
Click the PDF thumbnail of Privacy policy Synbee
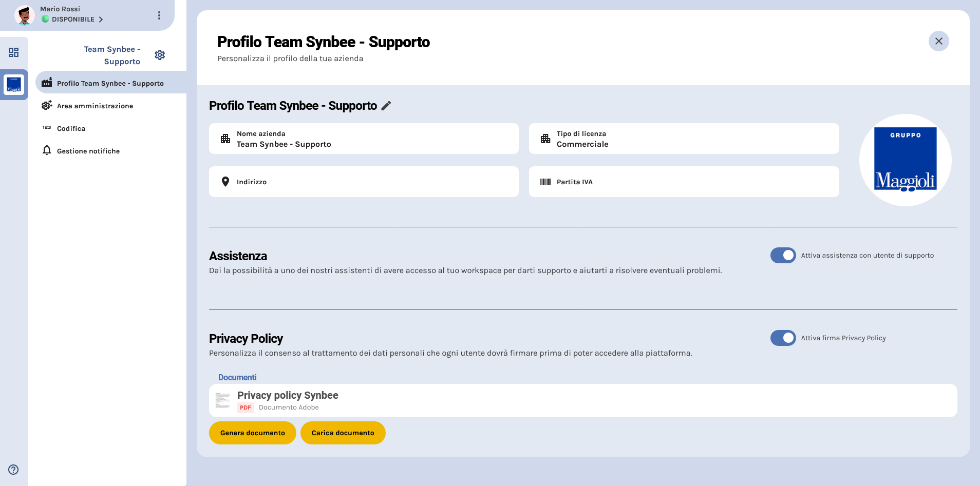coord(222,400)
